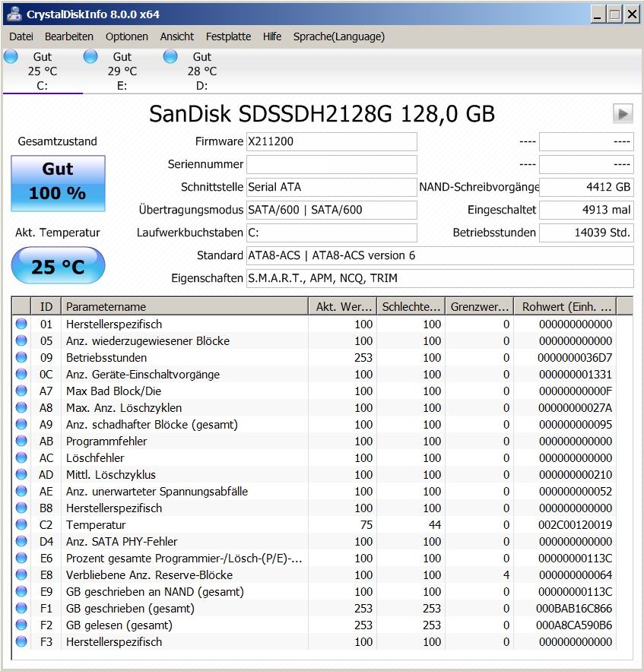The height and width of the screenshot is (671, 644).
Task: Select raw value '000A8CA590B6'
Action: (x=574, y=625)
